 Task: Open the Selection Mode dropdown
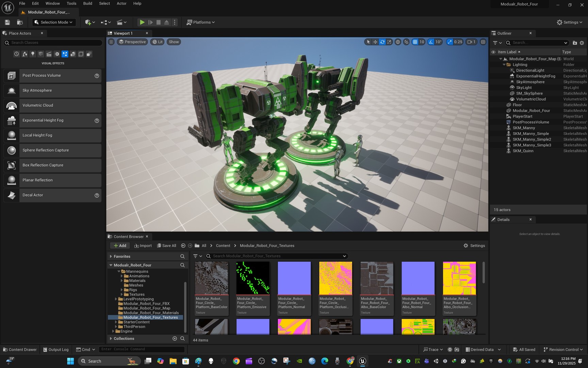54,22
